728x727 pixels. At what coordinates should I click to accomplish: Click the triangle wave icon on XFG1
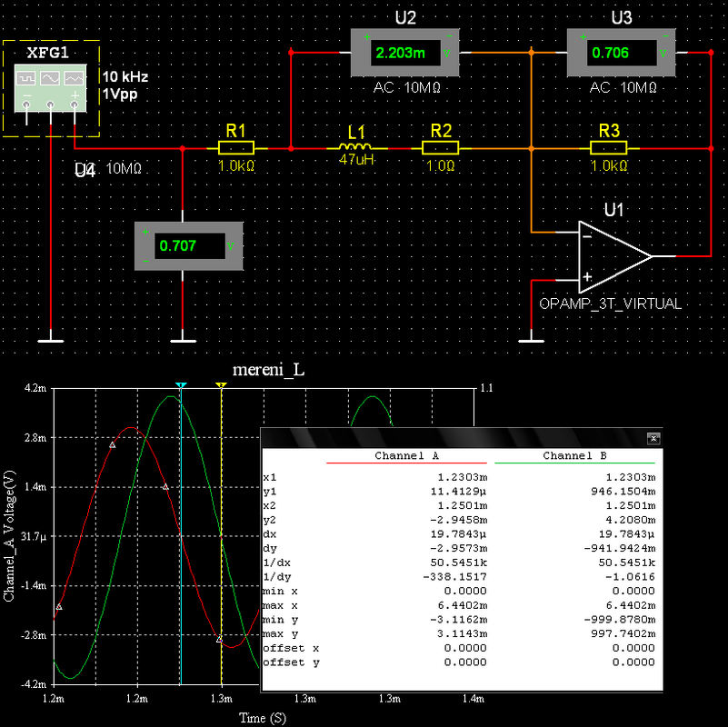click(x=74, y=78)
